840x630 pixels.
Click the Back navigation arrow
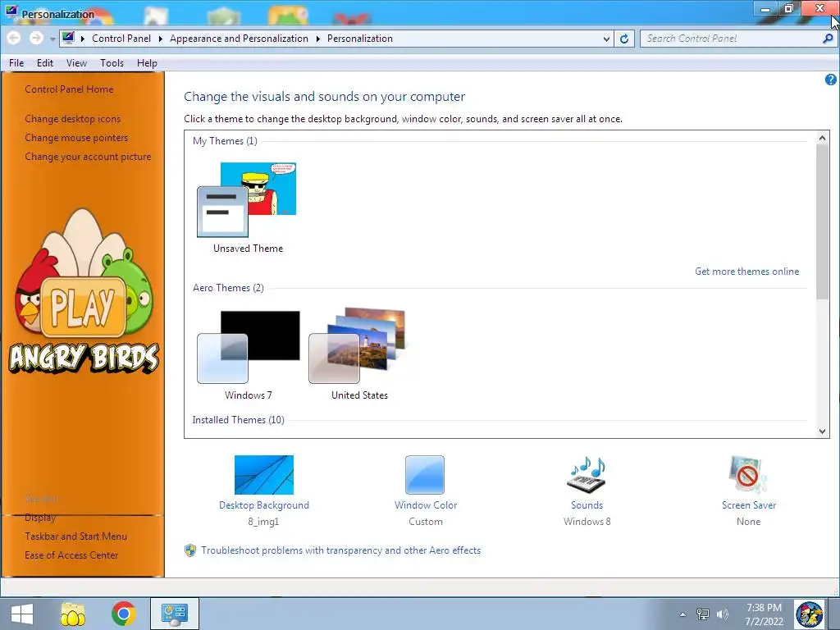[x=14, y=38]
